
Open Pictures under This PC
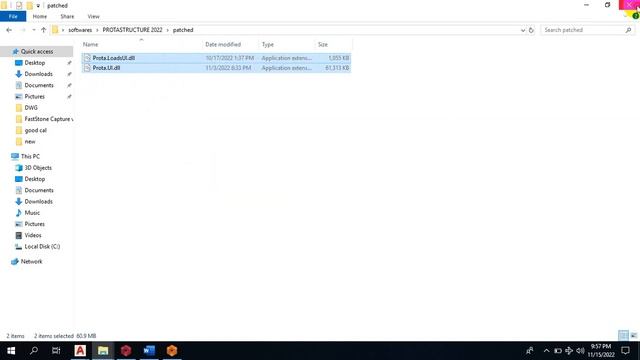34,224
